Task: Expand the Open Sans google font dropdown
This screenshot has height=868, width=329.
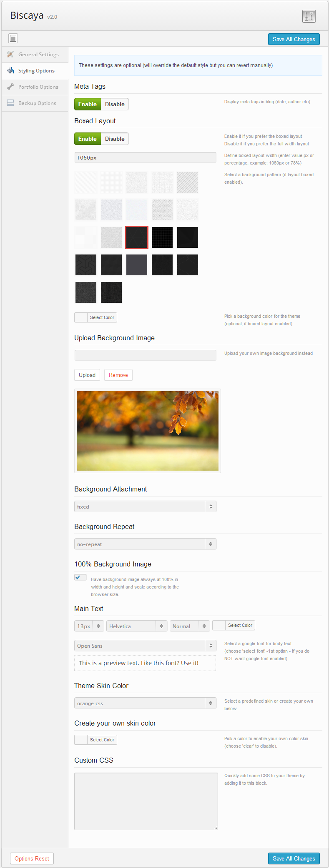Action: (145, 646)
